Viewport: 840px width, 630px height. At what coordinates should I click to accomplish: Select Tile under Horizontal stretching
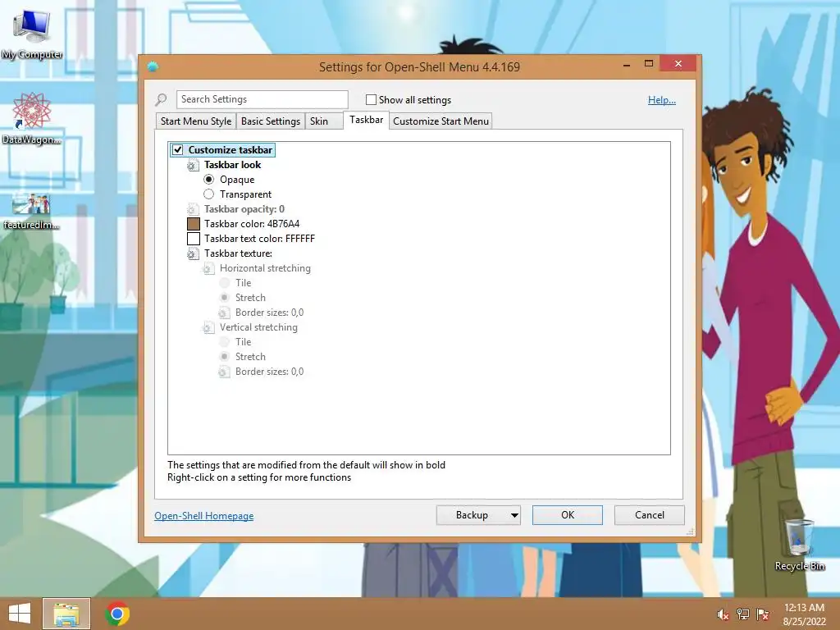click(225, 283)
